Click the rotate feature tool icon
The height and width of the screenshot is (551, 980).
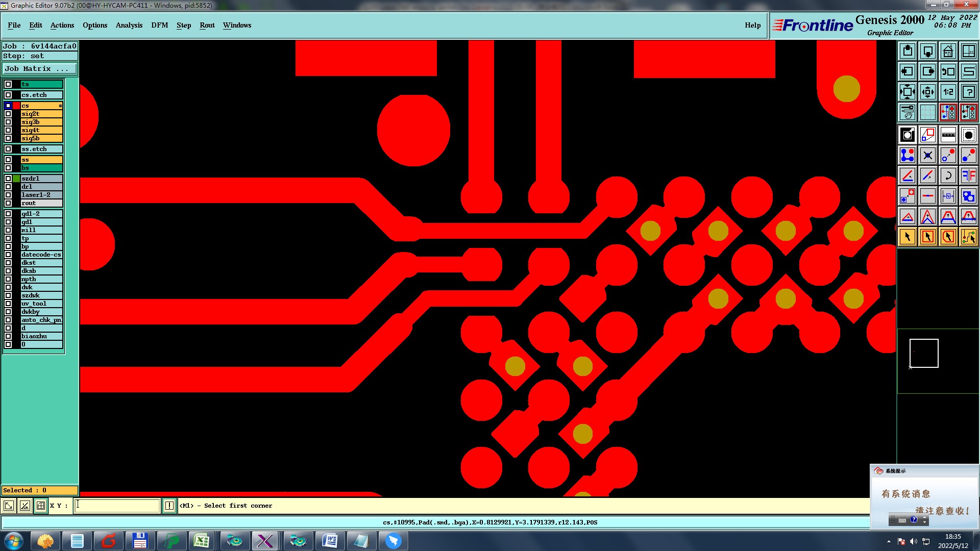[948, 176]
